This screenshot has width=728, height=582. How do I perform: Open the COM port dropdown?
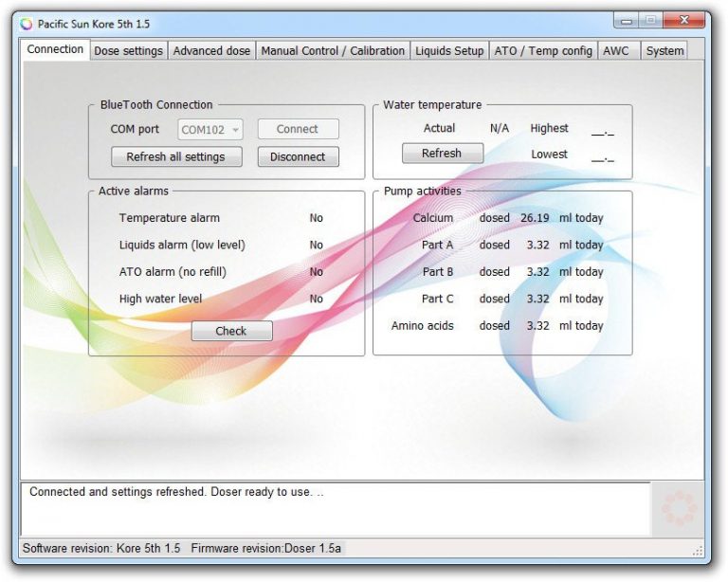(x=210, y=129)
